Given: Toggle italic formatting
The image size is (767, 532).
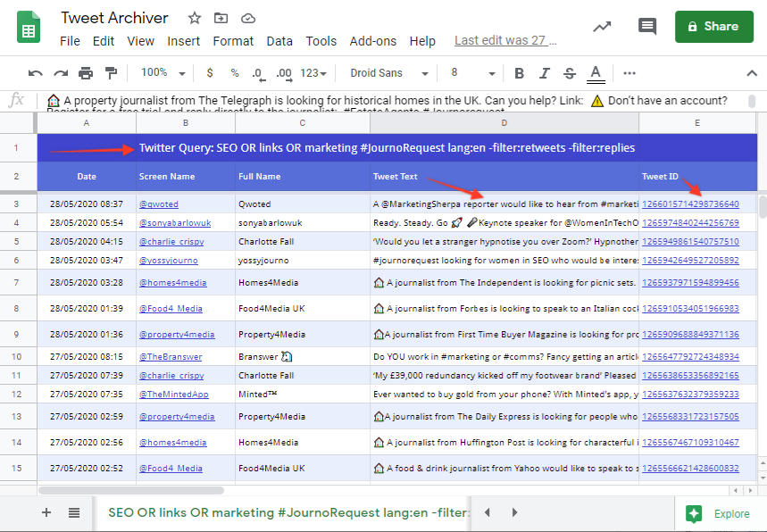Looking at the screenshot, I should point(544,73).
